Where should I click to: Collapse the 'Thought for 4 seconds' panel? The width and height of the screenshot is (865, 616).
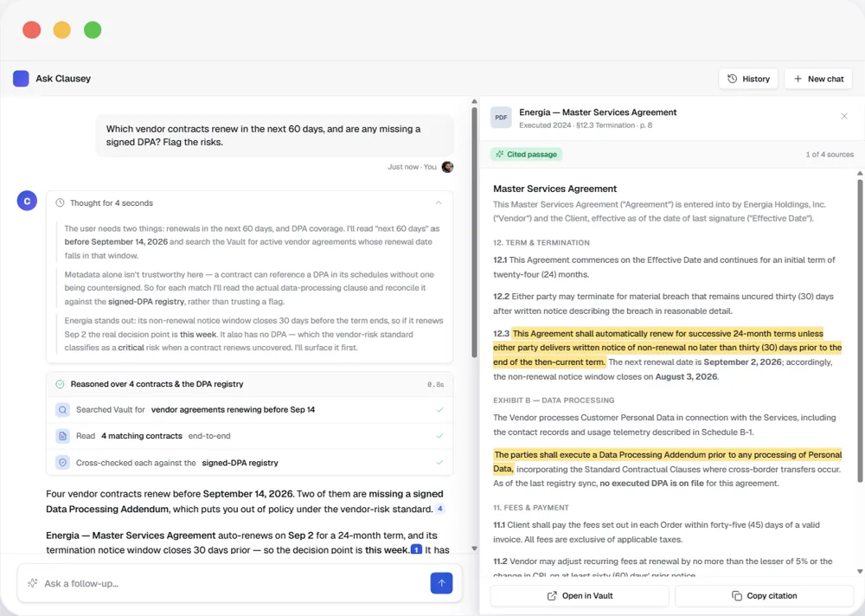pos(439,203)
